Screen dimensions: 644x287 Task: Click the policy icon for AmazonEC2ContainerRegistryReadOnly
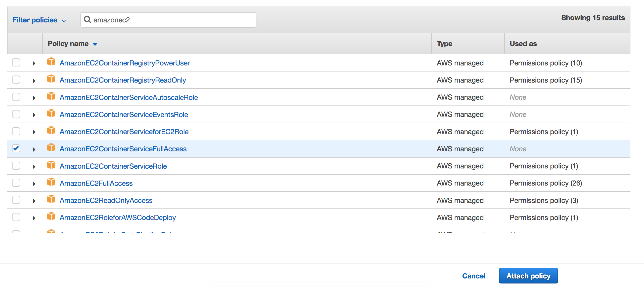[51, 79]
